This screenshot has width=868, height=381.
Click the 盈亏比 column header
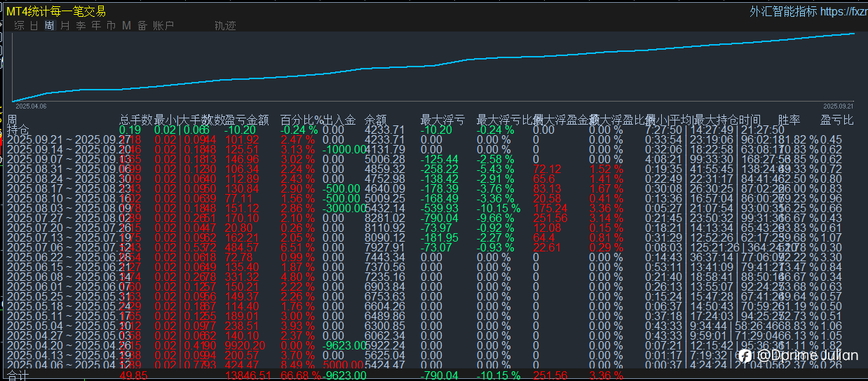tap(837, 120)
